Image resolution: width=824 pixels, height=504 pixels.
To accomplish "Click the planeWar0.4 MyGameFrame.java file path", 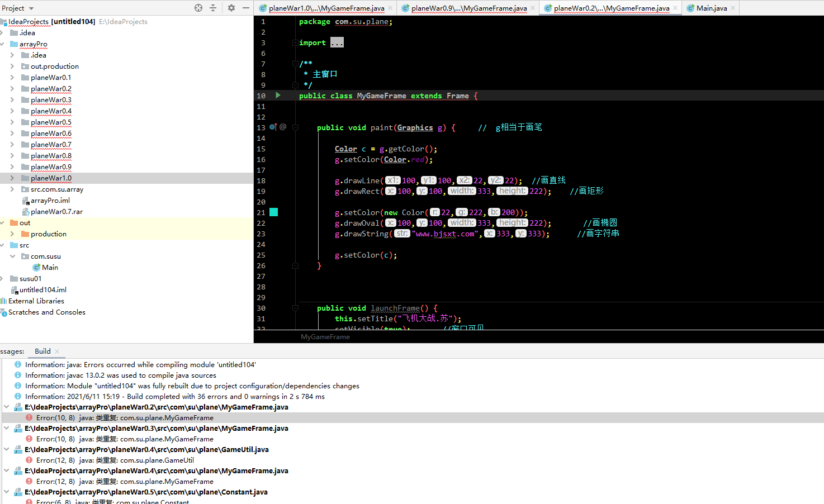I will pos(157,471).
